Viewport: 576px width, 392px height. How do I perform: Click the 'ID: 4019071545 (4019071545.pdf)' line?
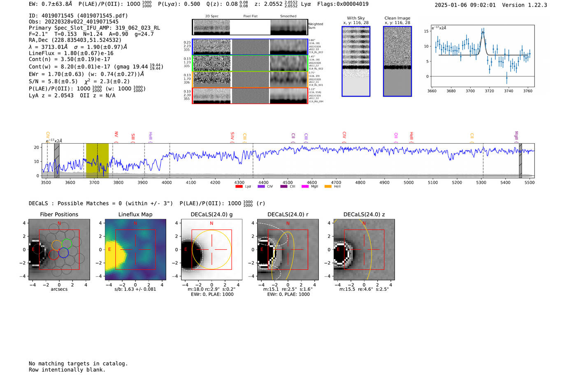tap(78, 16)
